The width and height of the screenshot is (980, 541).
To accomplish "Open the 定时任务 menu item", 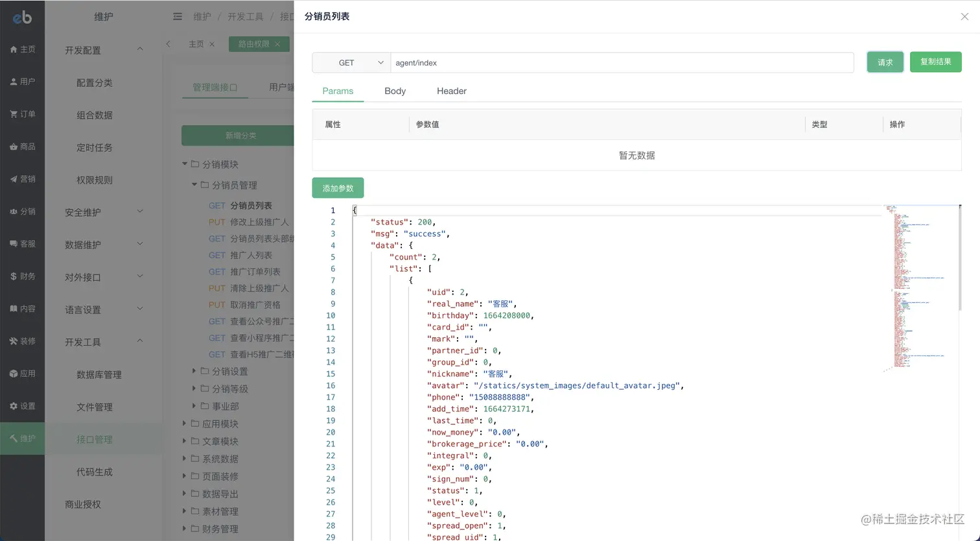I will pyautogui.click(x=95, y=147).
